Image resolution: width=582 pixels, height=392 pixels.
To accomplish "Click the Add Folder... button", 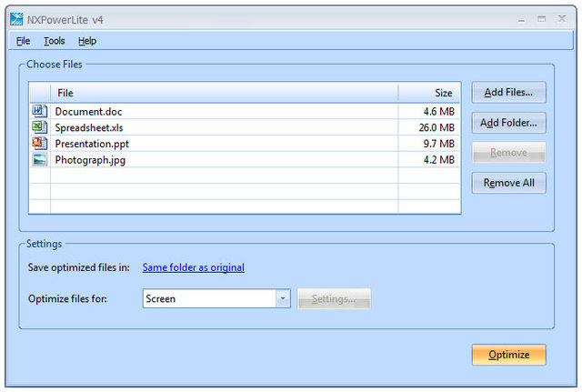I will [x=508, y=123].
